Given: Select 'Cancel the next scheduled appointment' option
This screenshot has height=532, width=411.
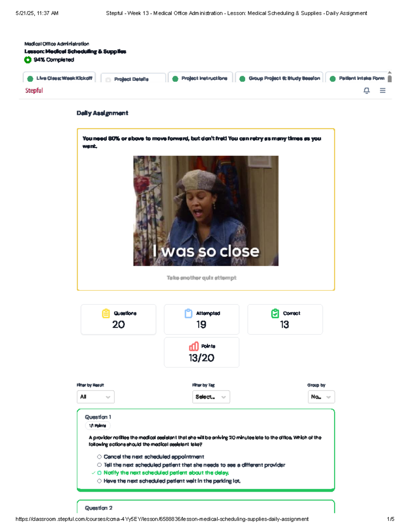Looking at the screenshot, I should click(99, 457).
